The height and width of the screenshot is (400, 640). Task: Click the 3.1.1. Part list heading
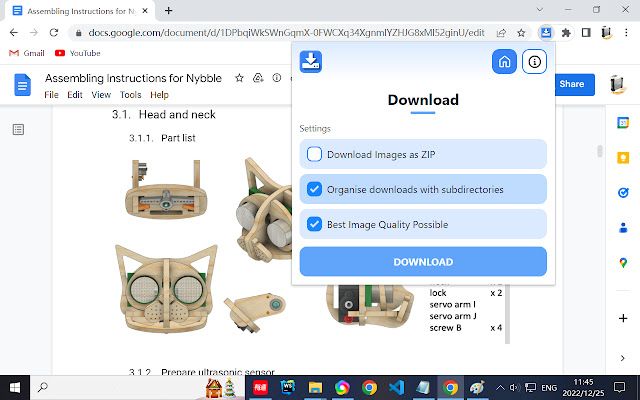[x=162, y=138]
